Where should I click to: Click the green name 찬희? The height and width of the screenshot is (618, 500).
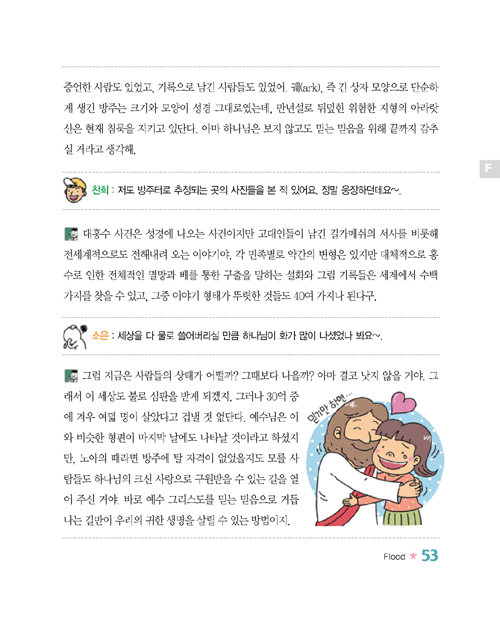click(x=100, y=190)
